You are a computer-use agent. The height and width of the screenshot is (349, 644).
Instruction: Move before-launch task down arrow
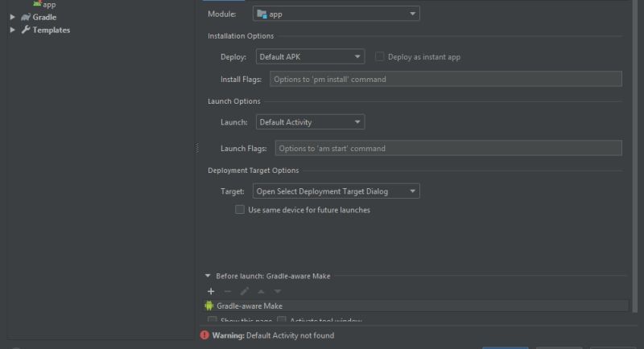coord(278,291)
